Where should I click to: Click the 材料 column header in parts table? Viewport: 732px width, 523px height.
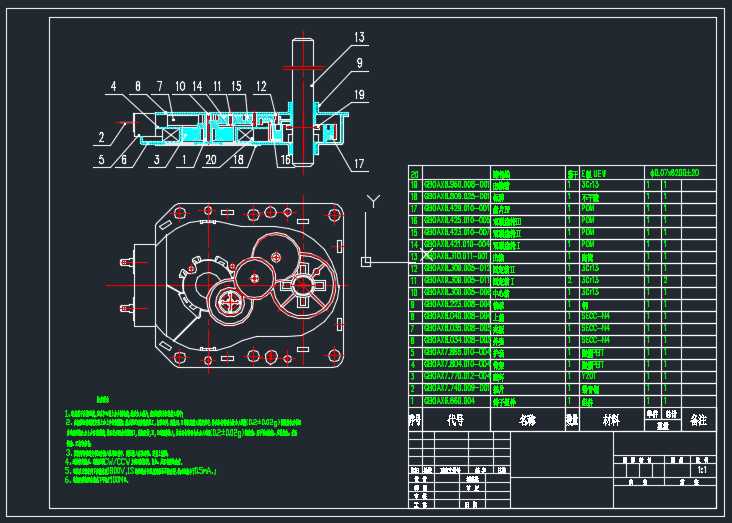(609, 421)
